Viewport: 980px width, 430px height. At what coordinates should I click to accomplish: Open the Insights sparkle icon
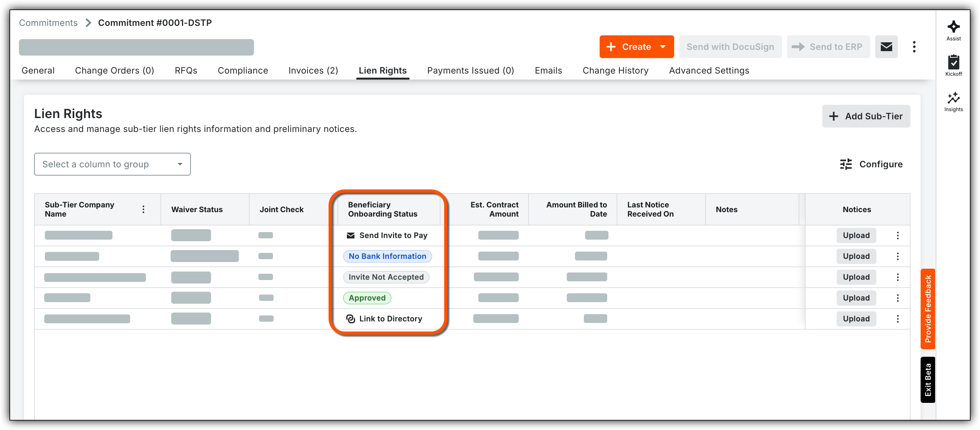953,102
